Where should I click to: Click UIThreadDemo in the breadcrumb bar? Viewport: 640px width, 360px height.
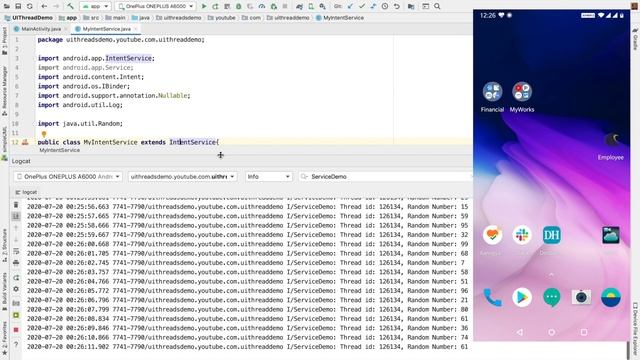click(28, 18)
